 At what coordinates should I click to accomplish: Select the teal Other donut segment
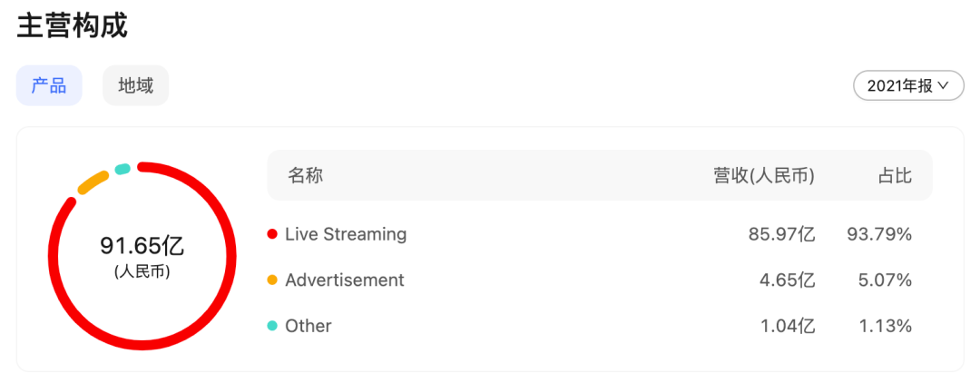click(x=122, y=169)
